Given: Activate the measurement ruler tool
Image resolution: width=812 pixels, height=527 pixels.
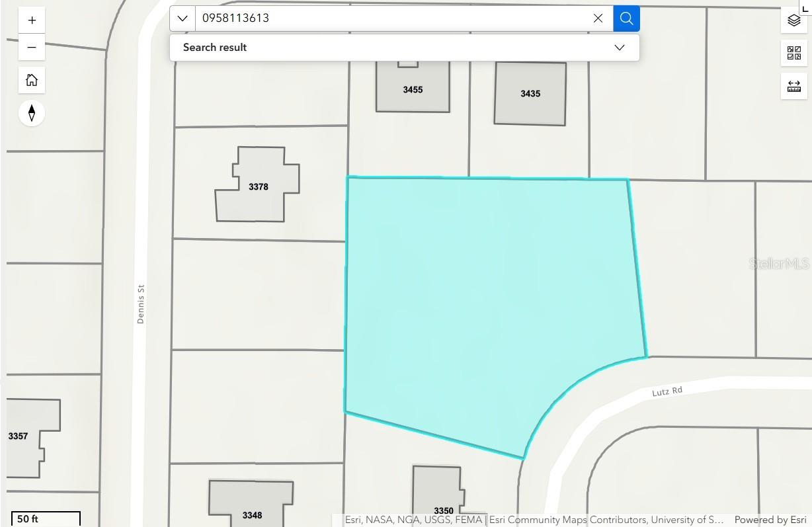Looking at the screenshot, I should click(x=794, y=86).
